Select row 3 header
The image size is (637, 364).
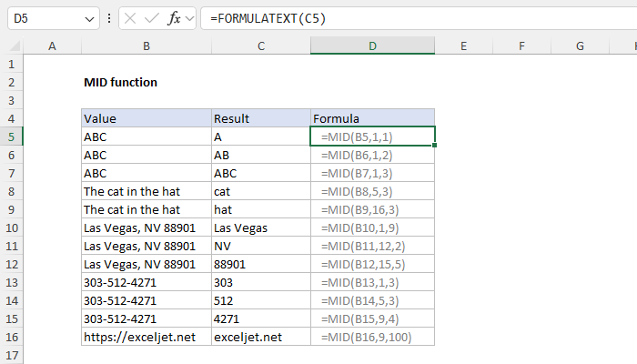11,100
